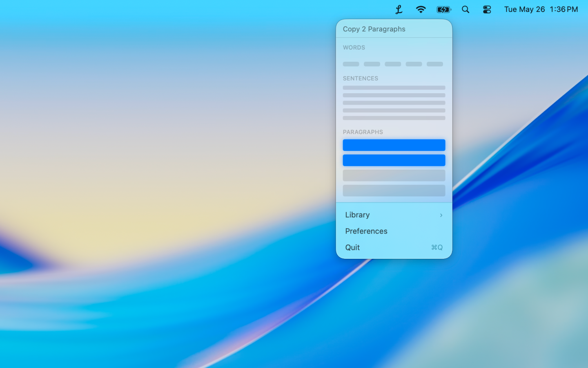Screen dimensions: 588x368
Task: Select the fourth word pill under WORDS
Action: (x=414, y=64)
